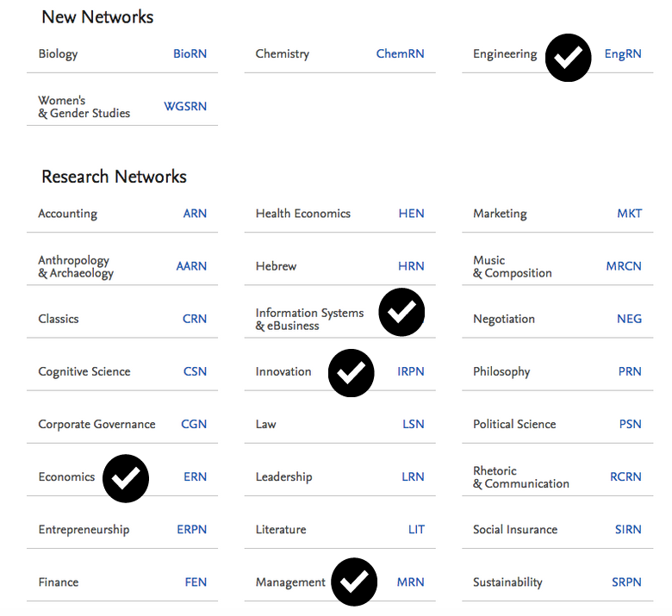The image size is (672, 616).
Task: Uncheck the Innovation network checkmark
Action: point(351,373)
